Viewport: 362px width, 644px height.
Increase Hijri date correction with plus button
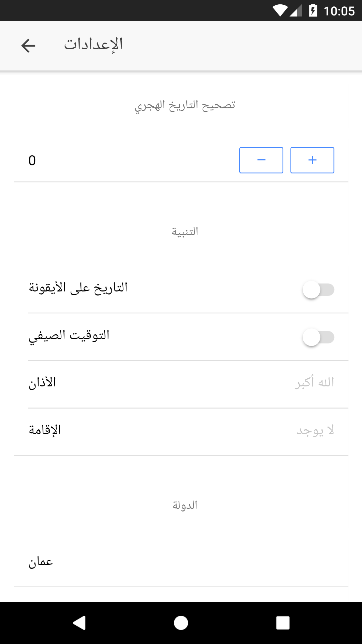click(312, 160)
